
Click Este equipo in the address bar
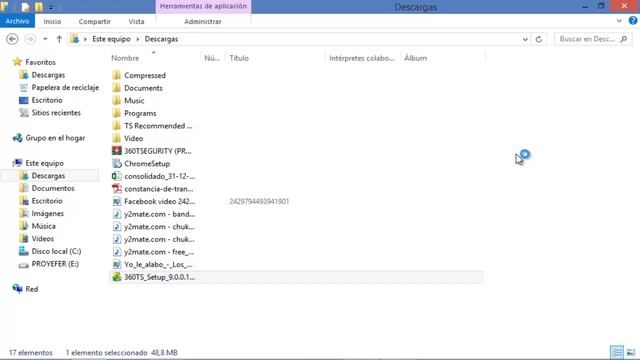[111, 39]
